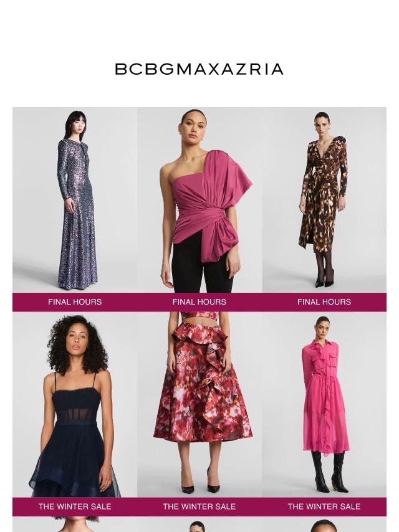The image size is (399, 532).
Task: Open the navy corset tulle dress photo
Action: pyautogui.click(x=75, y=405)
